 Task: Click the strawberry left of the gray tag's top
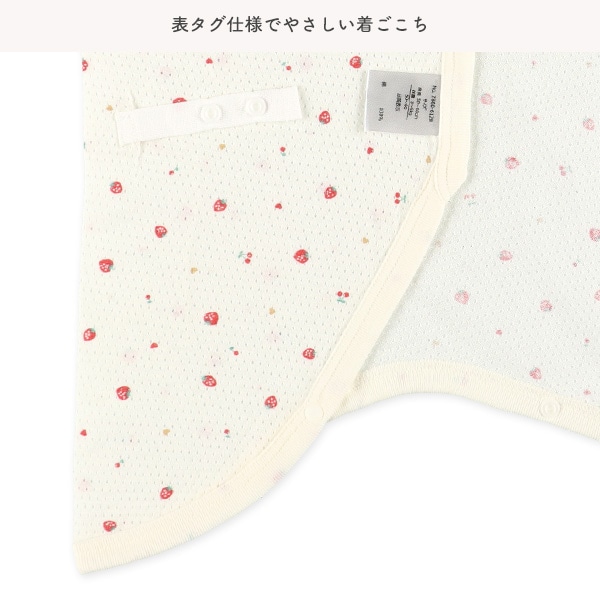(355, 62)
